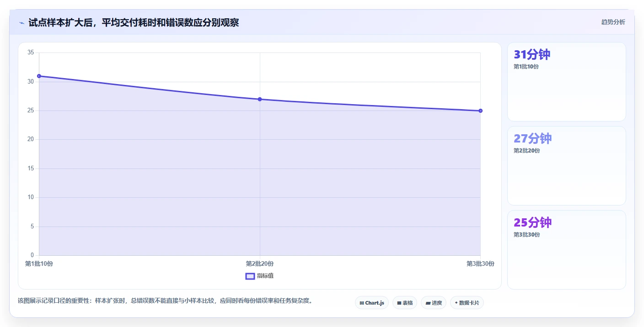Open the 25分钟 data card
The width and height of the screenshot is (644, 327).
tap(567, 250)
